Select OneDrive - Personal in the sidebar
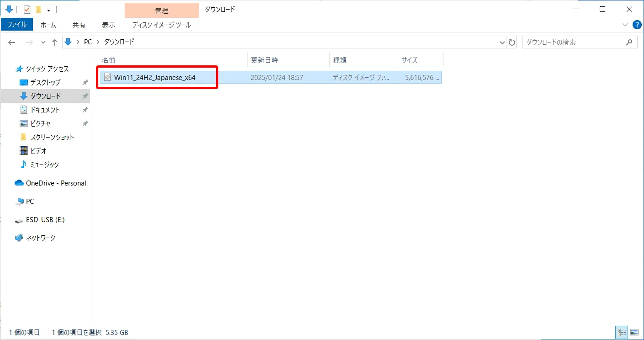Image resolution: width=644 pixels, height=340 pixels. tap(56, 183)
